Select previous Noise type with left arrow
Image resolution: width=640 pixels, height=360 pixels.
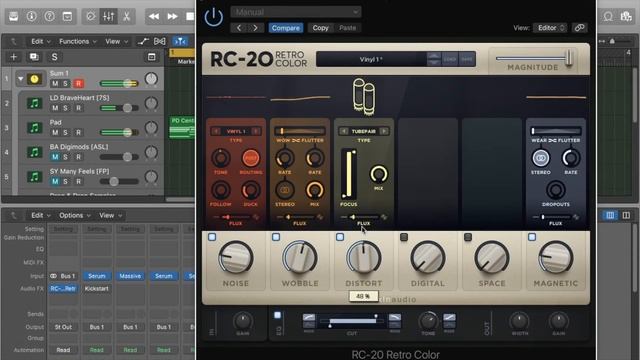(216, 131)
